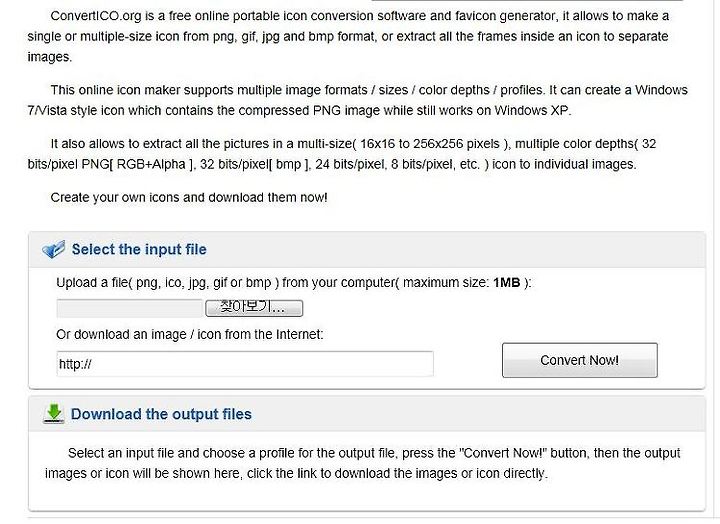
Task: Click the Upload a file label text
Action: click(293, 282)
